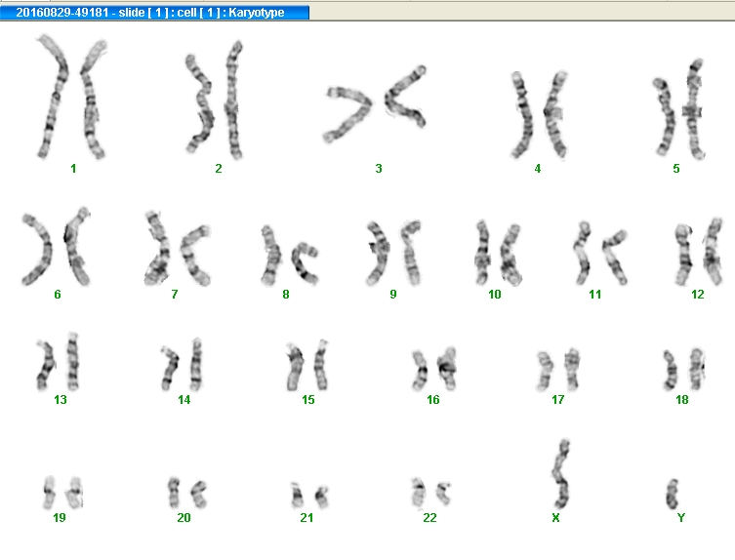The image size is (735, 560).
Task: Click the green label "Y"
Action: point(681,518)
